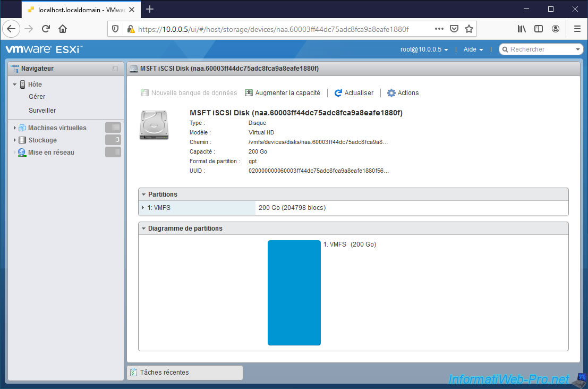The height and width of the screenshot is (389, 588).
Task: Click the insecure connection padlock icon
Action: [131, 29]
